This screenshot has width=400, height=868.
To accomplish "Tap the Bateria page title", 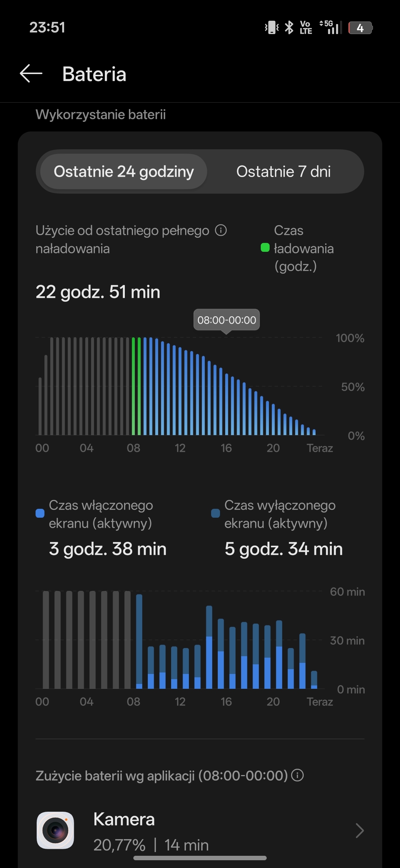I will click(94, 74).
